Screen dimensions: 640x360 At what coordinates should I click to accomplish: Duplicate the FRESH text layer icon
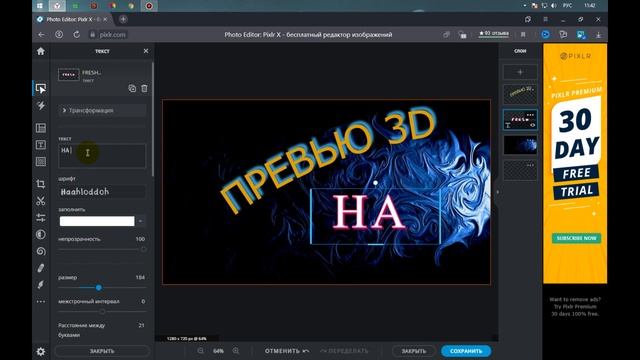[132, 88]
